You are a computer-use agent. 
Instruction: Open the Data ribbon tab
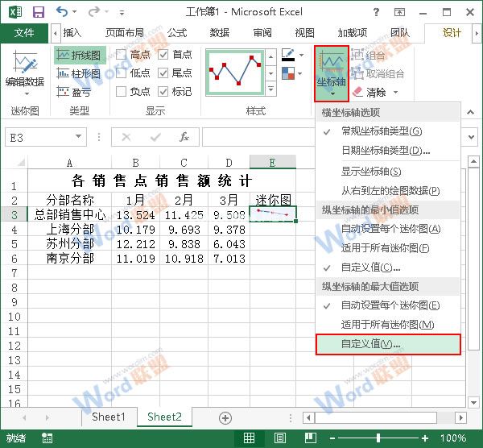219,33
